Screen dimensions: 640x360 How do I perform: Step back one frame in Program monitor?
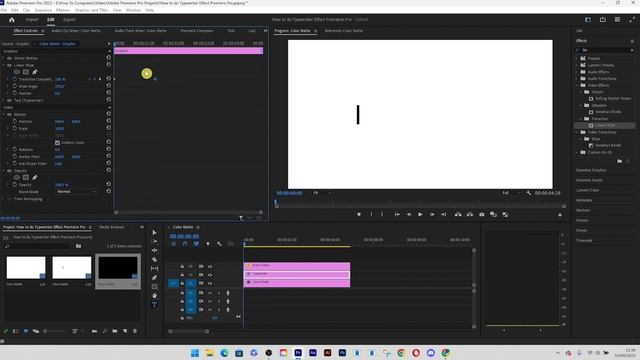pyautogui.click(x=408, y=214)
